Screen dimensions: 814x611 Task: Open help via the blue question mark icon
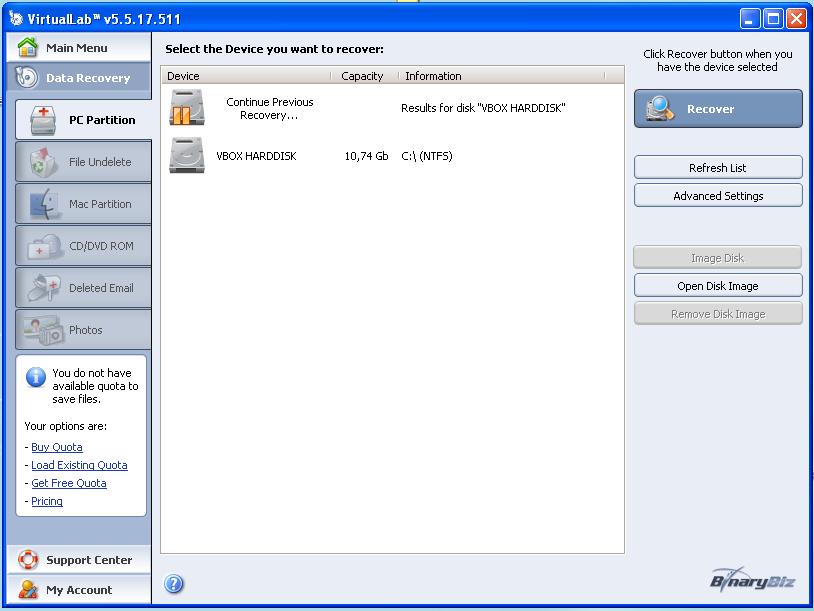click(174, 583)
